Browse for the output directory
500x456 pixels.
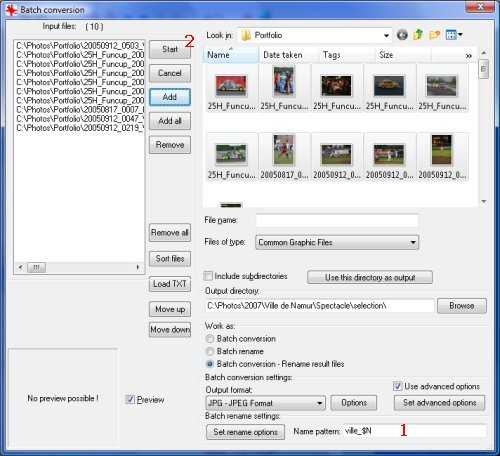coord(462,306)
